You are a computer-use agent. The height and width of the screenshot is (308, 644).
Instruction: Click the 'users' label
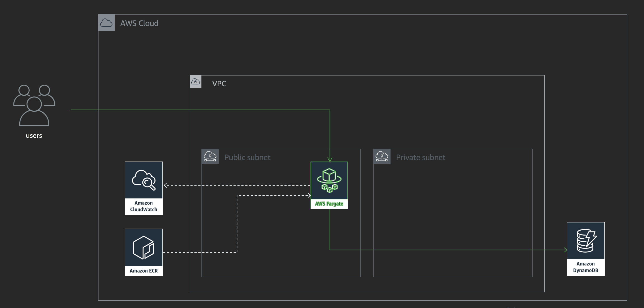[34, 136]
